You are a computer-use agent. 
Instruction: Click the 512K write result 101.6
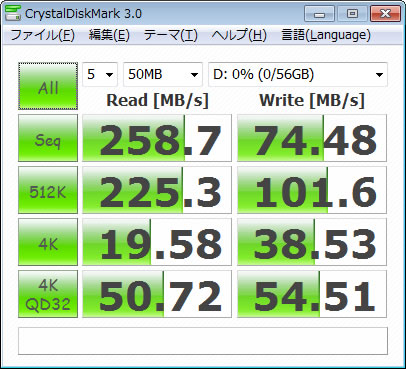[312, 190]
